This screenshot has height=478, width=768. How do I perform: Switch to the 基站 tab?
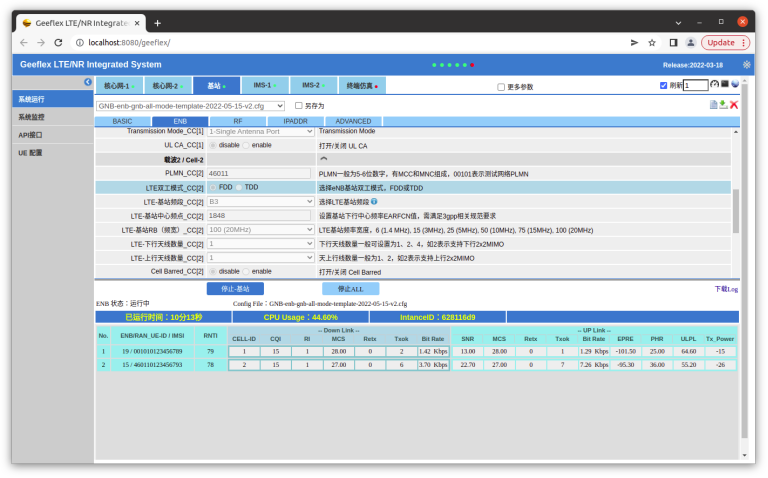click(x=216, y=86)
